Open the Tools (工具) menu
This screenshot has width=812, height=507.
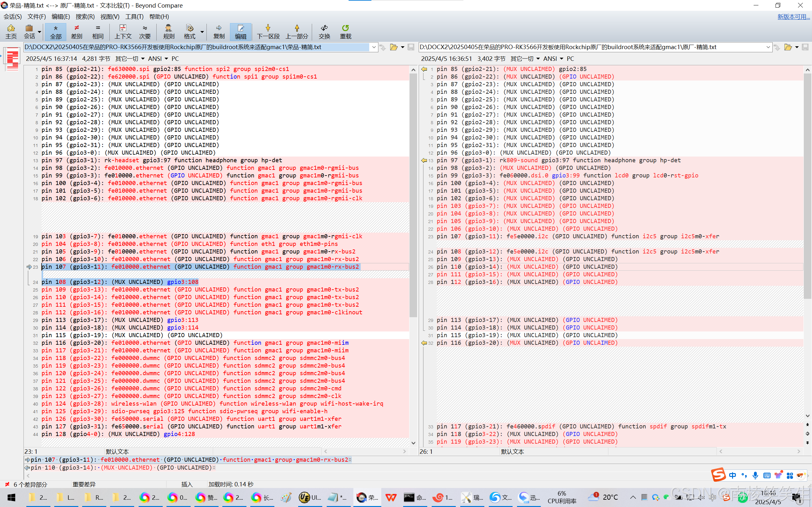134,16
